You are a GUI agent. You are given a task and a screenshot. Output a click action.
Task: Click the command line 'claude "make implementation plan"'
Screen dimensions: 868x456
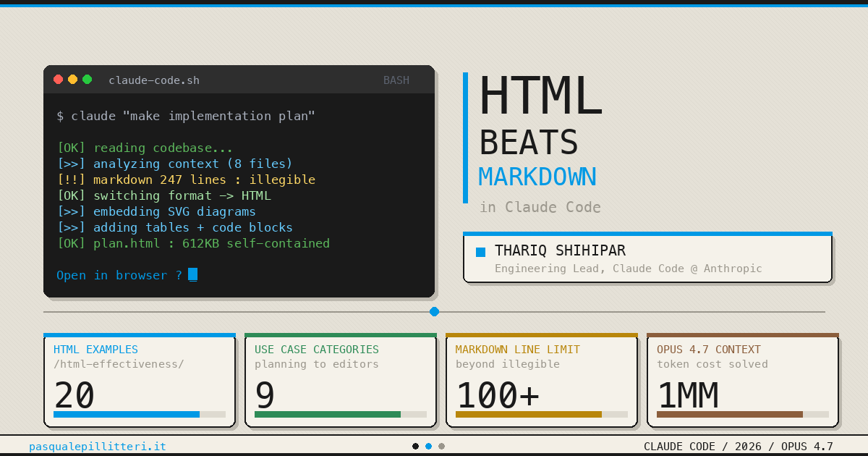[193, 116]
